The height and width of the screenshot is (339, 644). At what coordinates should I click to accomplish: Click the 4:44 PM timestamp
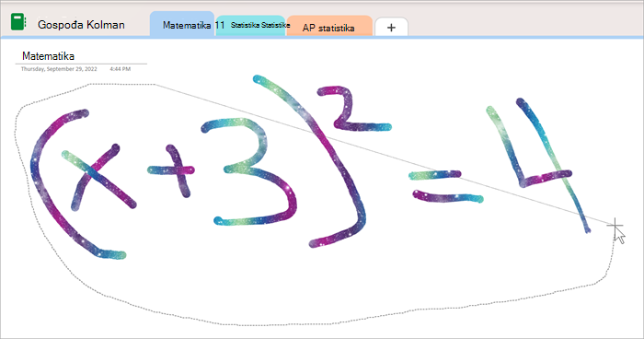point(121,69)
